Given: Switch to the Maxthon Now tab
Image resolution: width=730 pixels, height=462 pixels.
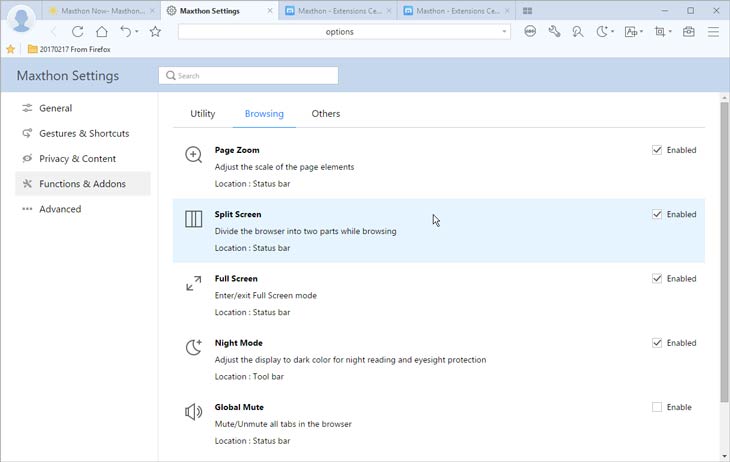Looking at the screenshot, I should [x=102, y=11].
